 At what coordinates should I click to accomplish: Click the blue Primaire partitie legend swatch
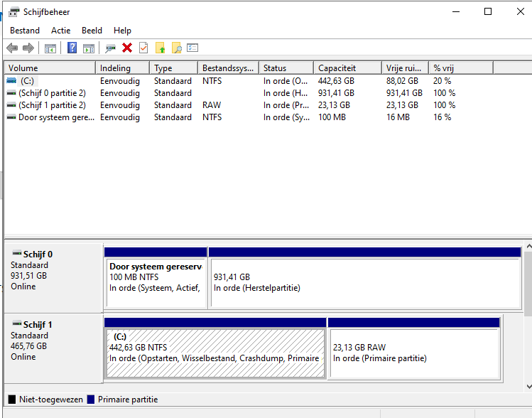91,400
